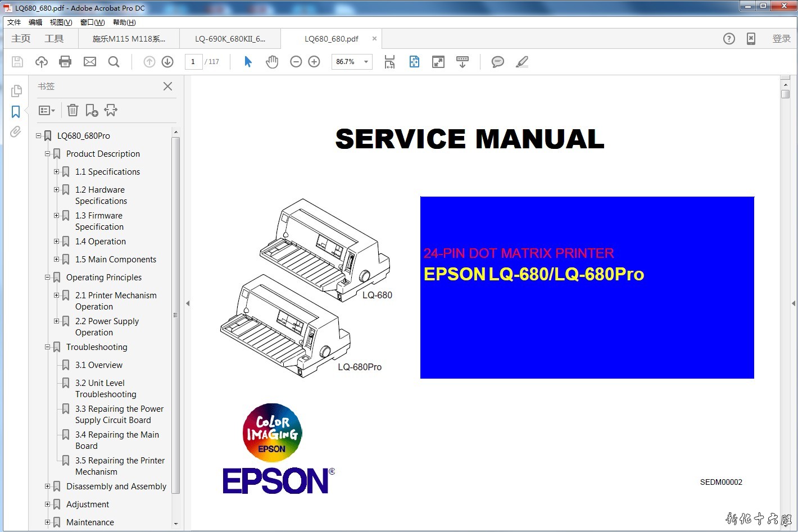Click the Print icon in toolbar

(x=65, y=62)
